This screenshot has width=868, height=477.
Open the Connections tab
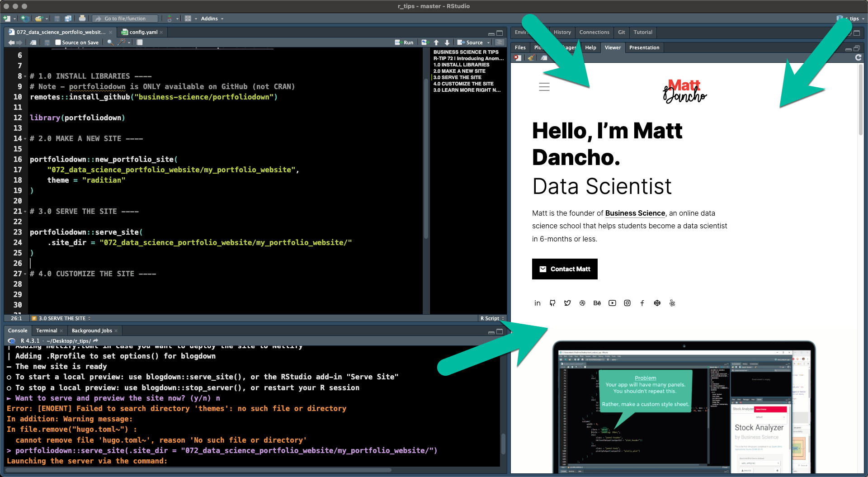594,32
